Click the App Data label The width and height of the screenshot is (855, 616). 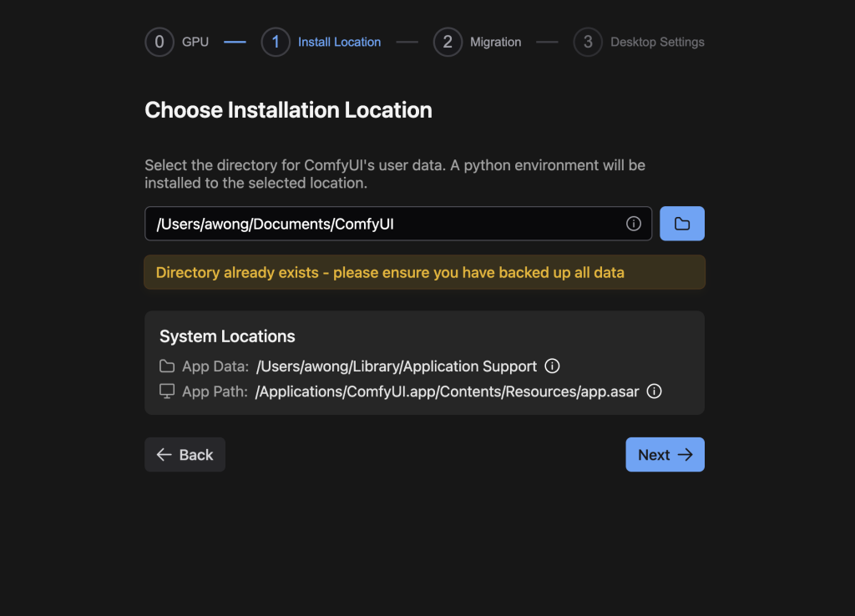point(215,366)
